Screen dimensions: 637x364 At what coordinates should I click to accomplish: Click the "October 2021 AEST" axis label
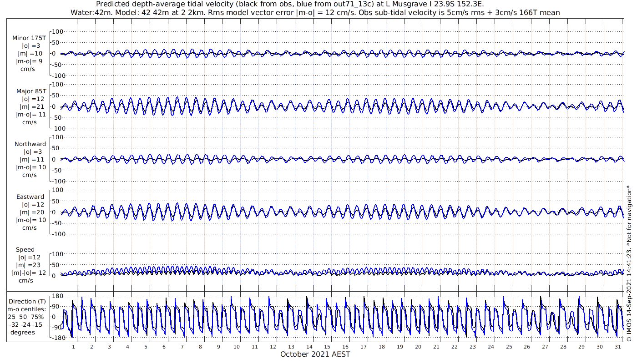pyautogui.click(x=315, y=354)
